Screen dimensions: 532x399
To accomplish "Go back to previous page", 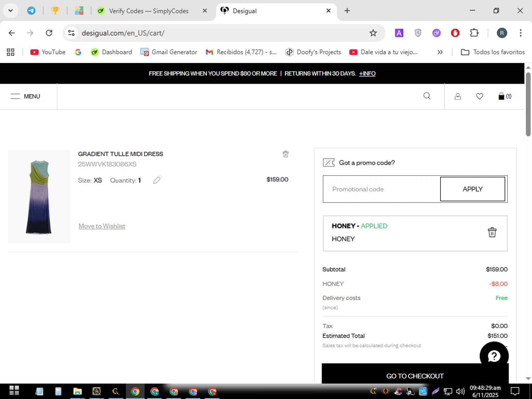I will pyautogui.click(x=12, y=33).
